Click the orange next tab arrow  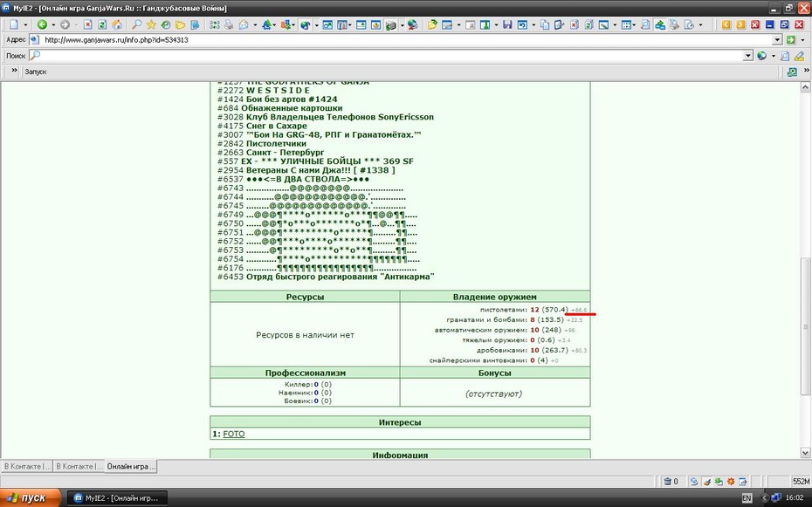(x=740, y=24)
